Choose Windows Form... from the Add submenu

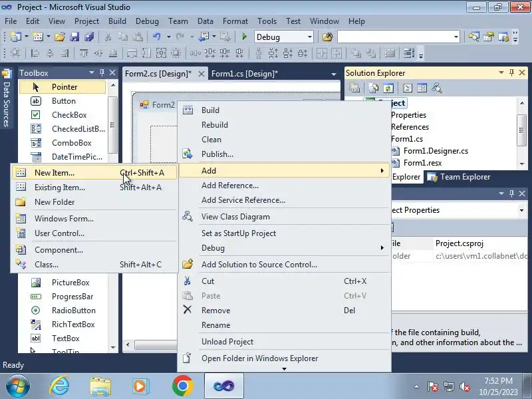[x=94, y=219]
